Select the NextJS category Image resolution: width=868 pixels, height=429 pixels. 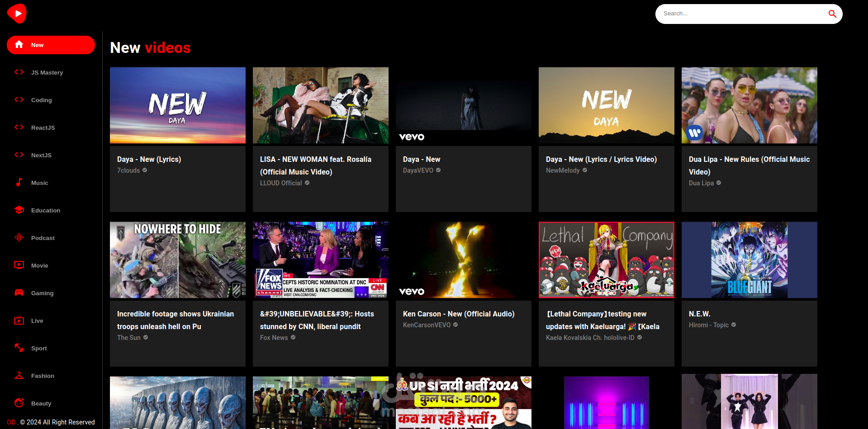51,155
